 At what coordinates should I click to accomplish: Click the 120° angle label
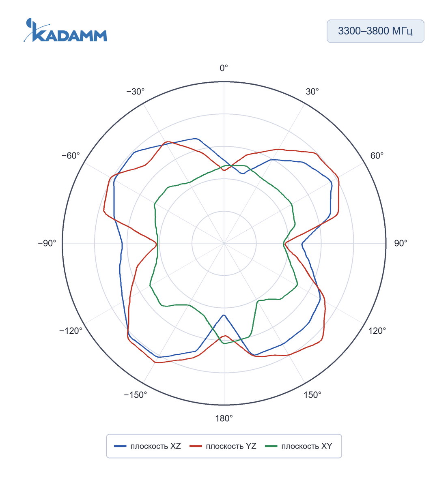pos(377,331)
